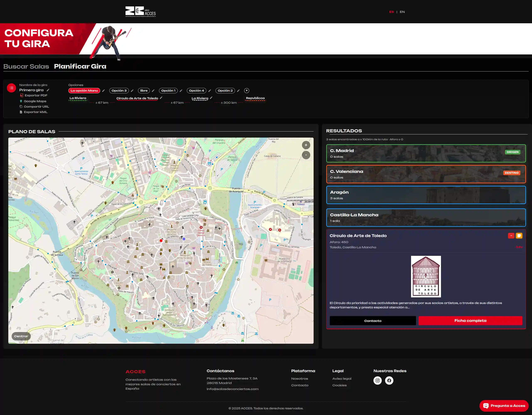This screenshot has height=415, width=532.
Task: Open Ficha completa for the venue
Action: [470, 321]
